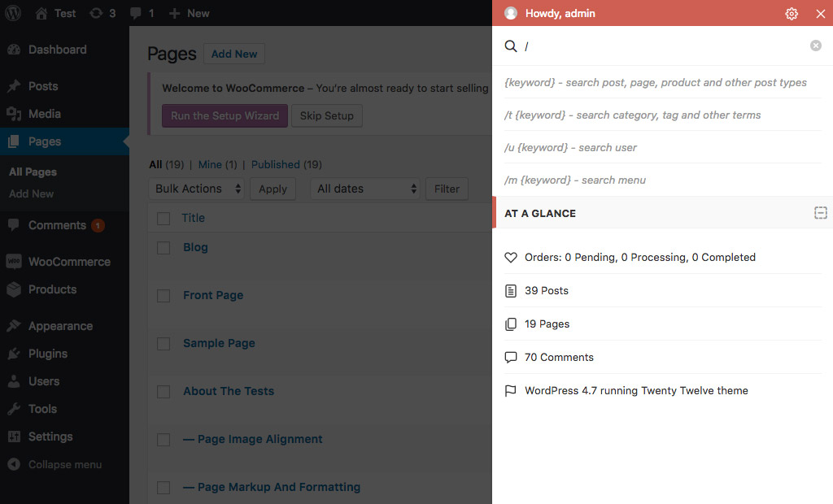The height and width of the screenshot is (504, 833).
Task: Select the 70 Comments glance item
Action: click(x=559, y=357)
